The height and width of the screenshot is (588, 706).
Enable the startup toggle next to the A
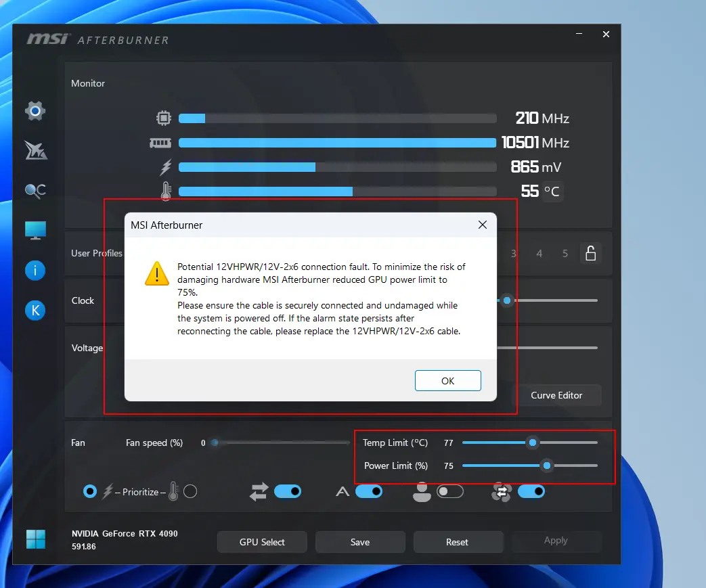369,492
